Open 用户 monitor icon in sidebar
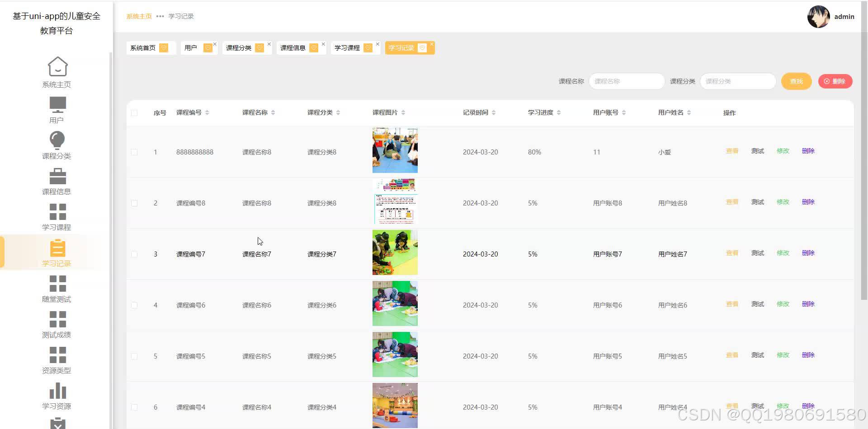This screenshot has width=868, height=429. coord(57,105)
